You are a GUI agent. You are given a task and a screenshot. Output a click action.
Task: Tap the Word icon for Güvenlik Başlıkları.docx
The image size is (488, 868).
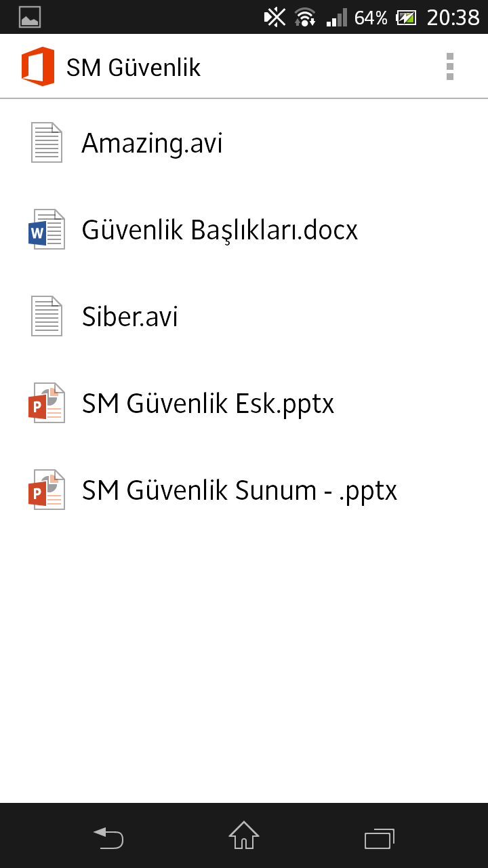point(47,229)
